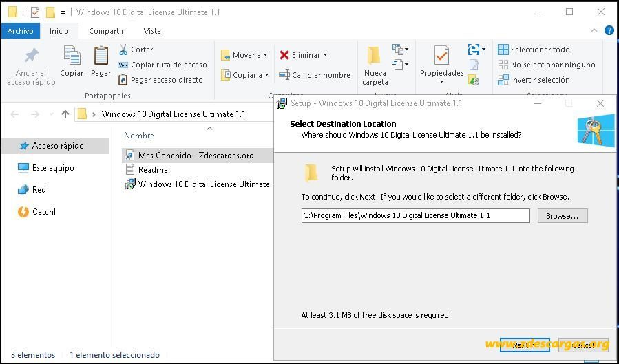Click the Browse... button in Setup
Viewport: 619px width, 364px height.
click(562, 216)
